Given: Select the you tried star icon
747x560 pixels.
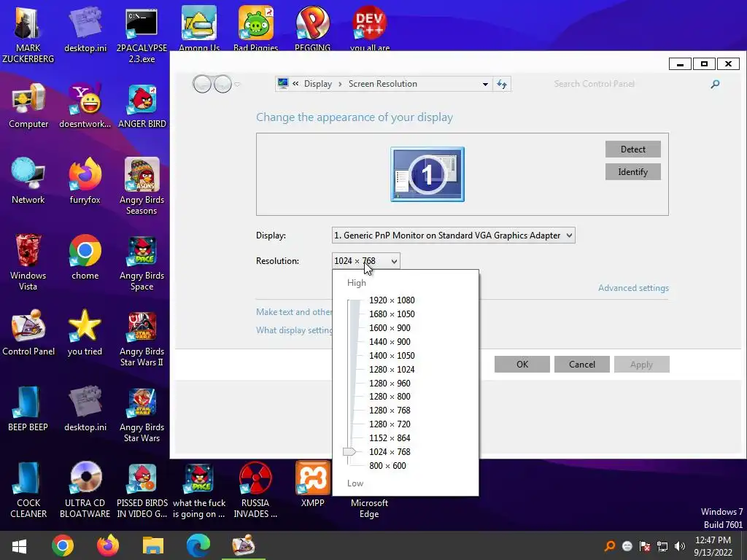Looking at the screenshot, I should point(85,332).
